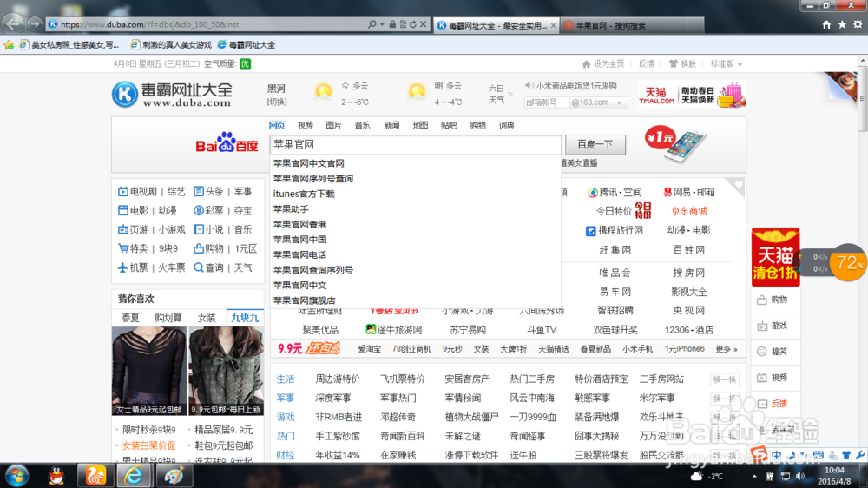Open the 12306·酒店 link
The height and width of the screenshot is (488, 868).
coord(689,330)
